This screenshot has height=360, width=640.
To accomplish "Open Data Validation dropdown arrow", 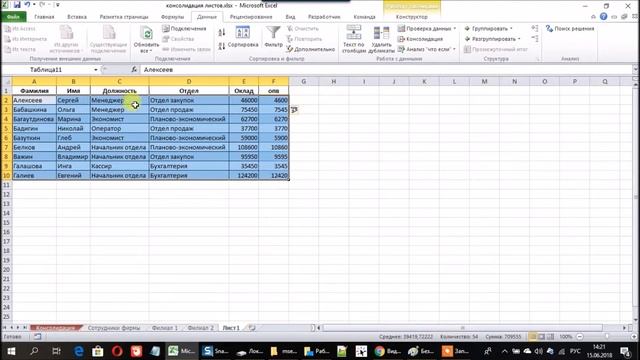I will click(x=455, y=29).
